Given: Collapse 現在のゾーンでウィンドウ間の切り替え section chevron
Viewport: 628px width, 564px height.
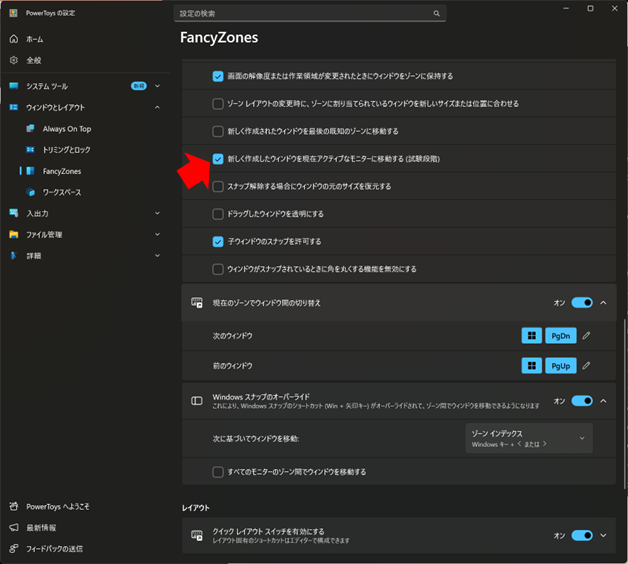Looking at the screenshot, I should 603,302.
